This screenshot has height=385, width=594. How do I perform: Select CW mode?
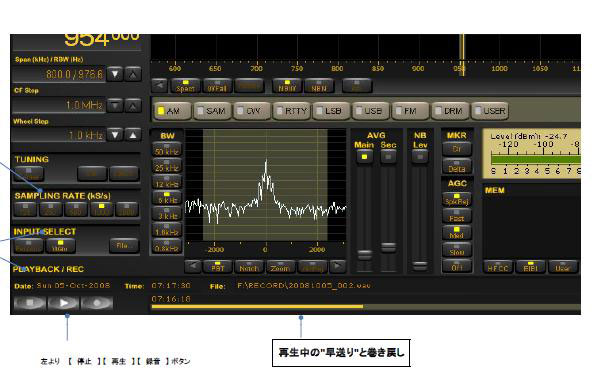tap(252, 111)
